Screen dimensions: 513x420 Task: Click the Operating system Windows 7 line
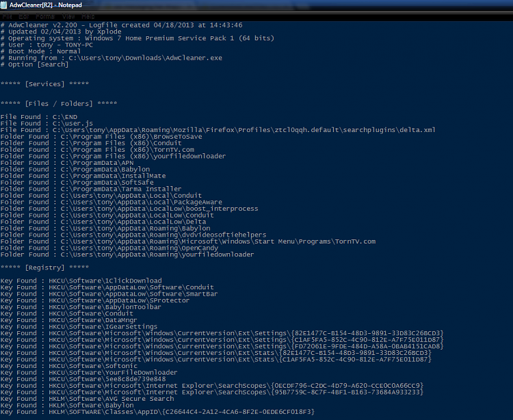[137, 38]
